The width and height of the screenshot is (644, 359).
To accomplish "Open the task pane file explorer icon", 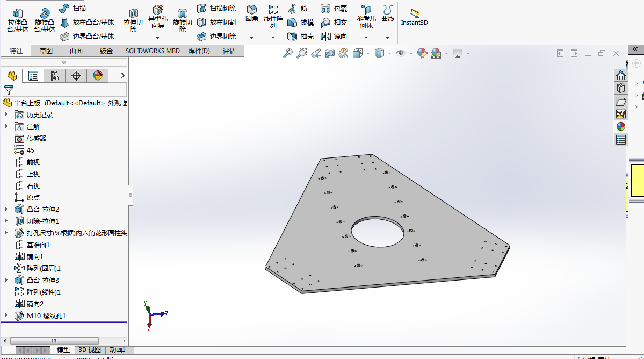I will tap(620, 101).
